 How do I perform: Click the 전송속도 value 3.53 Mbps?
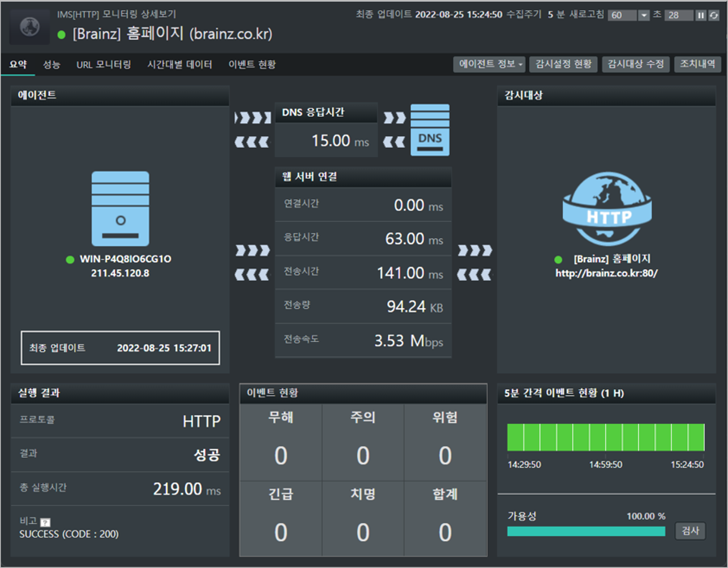409,341
